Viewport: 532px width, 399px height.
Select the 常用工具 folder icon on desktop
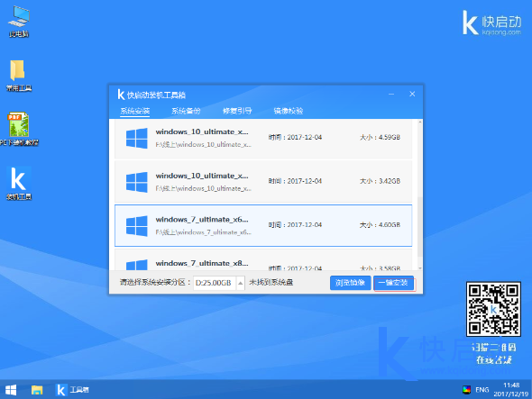coord(19,76)
